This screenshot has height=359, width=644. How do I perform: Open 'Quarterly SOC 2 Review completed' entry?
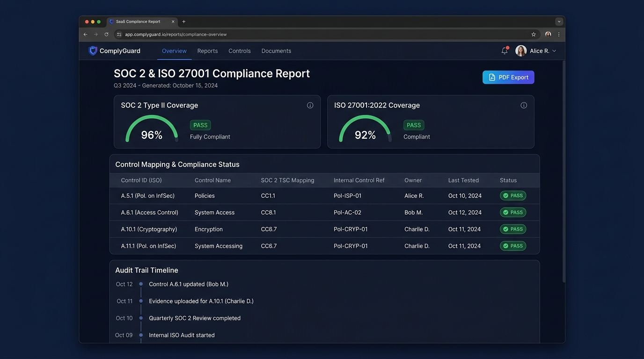[195, 318]
